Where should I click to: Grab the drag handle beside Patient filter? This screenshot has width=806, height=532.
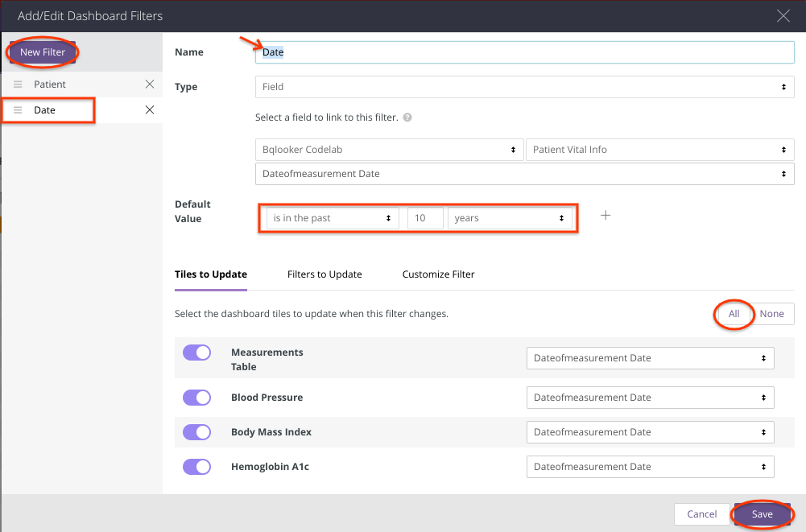[18, 85]
